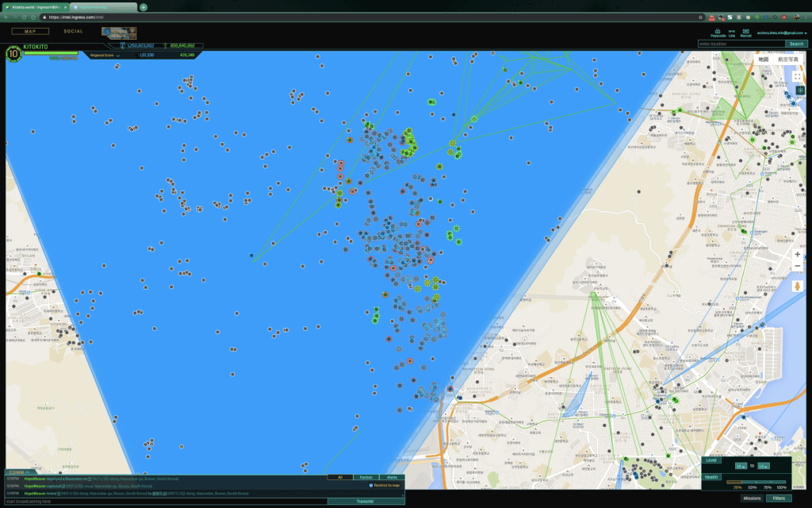The height and width of the screenshot is (508, 812).
Task: Switch map to 航空写真 satellite view
Action: [787, 60]
